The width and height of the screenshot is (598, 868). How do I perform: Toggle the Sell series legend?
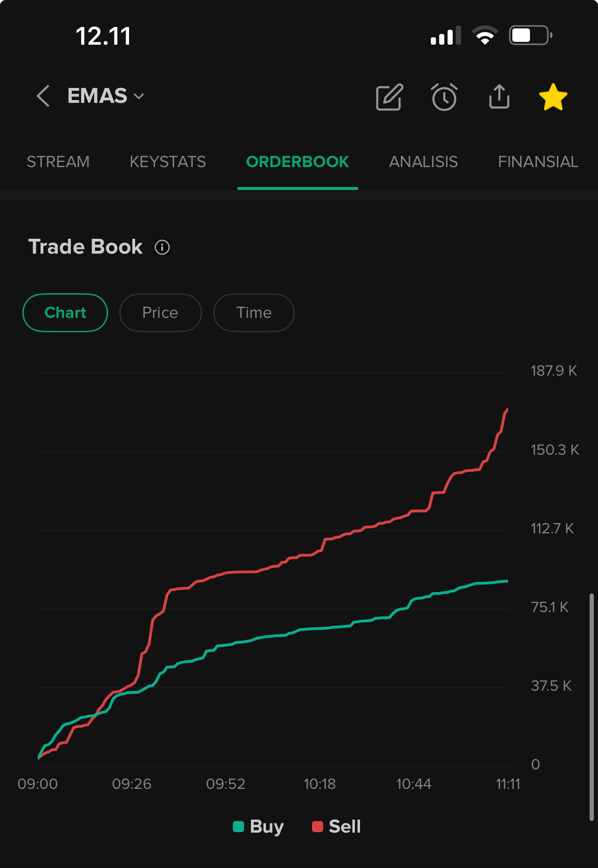(337, 827)
